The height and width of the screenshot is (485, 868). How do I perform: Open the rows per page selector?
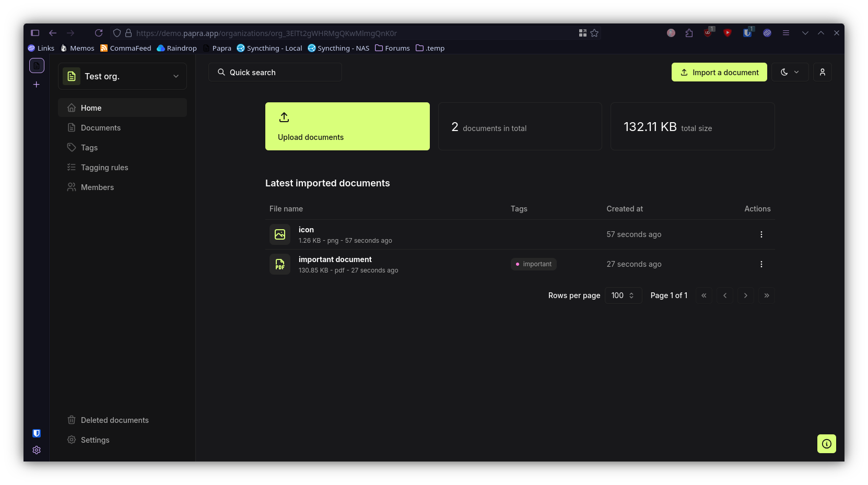pyautogui.click(x=623, y=295)
